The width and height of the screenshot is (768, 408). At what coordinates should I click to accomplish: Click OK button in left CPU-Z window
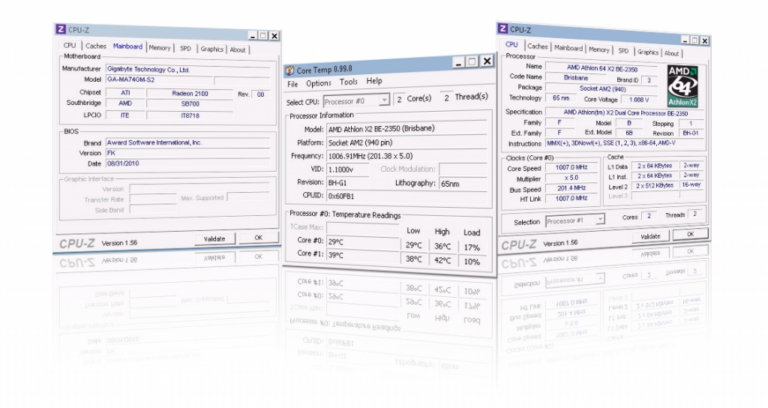pyautogui.click(x=259, y=238)
